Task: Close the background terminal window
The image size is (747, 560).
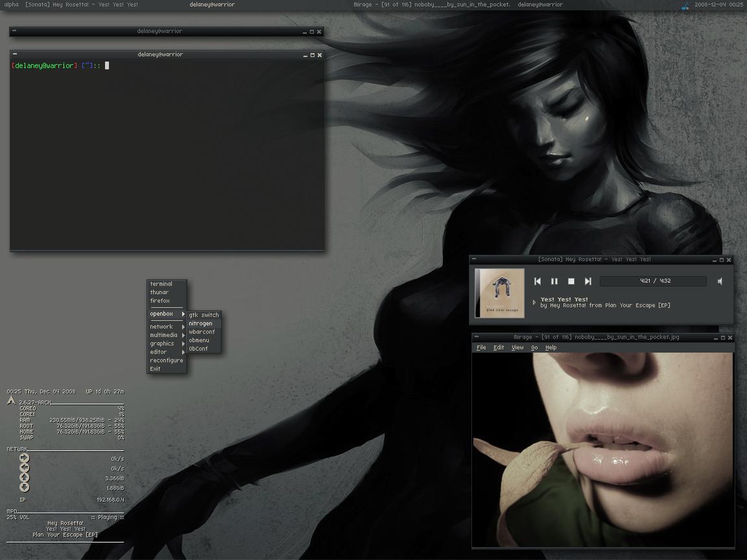Action: click(x=319, y=32)
